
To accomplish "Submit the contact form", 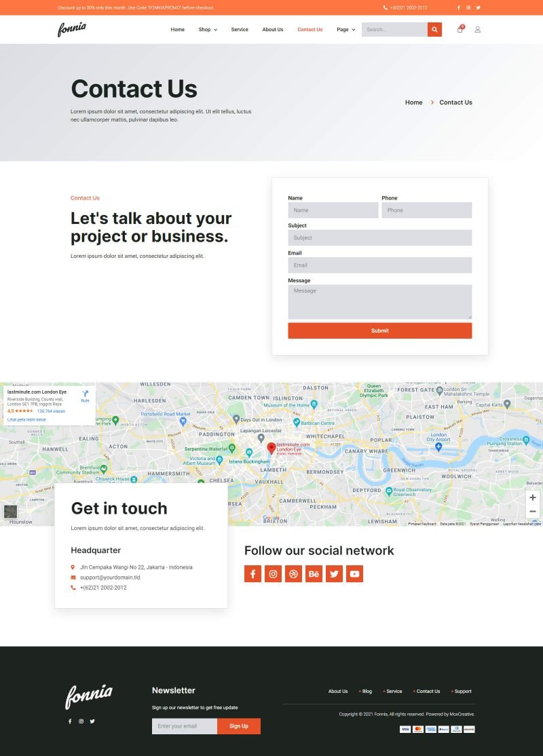I will pyautogui.click(x=379, y=330).
